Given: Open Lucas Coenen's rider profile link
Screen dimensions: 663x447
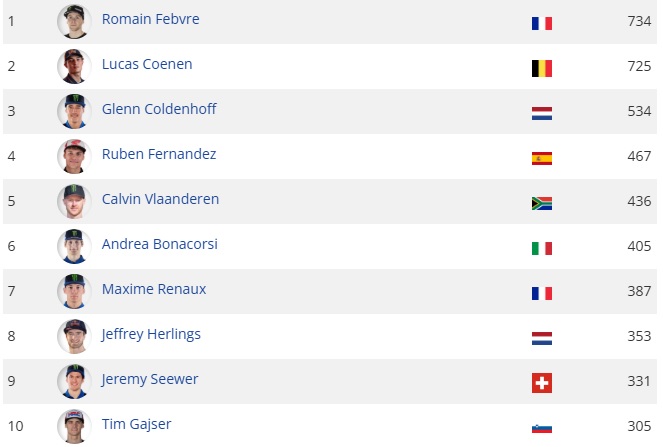Looking at the screenshot, I should point(147,64).
